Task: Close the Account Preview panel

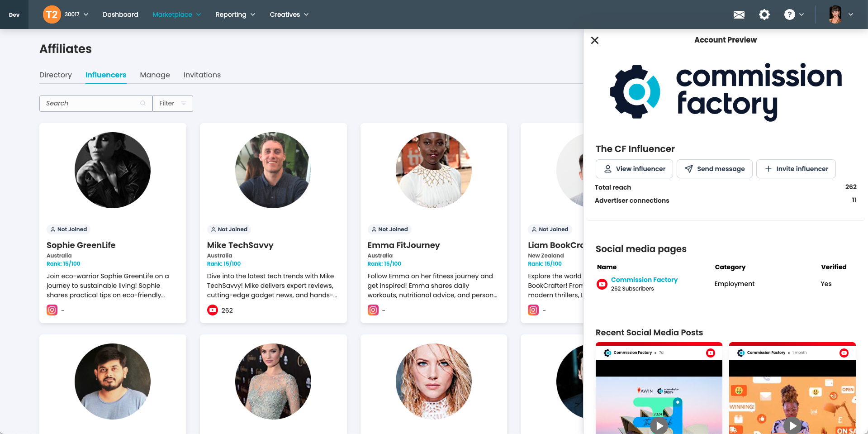Action: [x=595, y=40]
